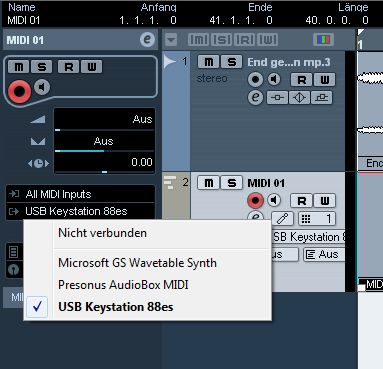
Task: Click the Ende value 41. 1. 1. 0
Action: [x=241, y=20]
